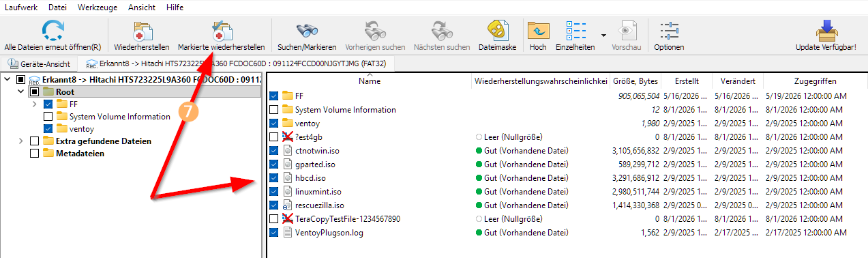Click the ctnotwin.iso file icon
Screen dimensions: 868x258
pos(287,150)
